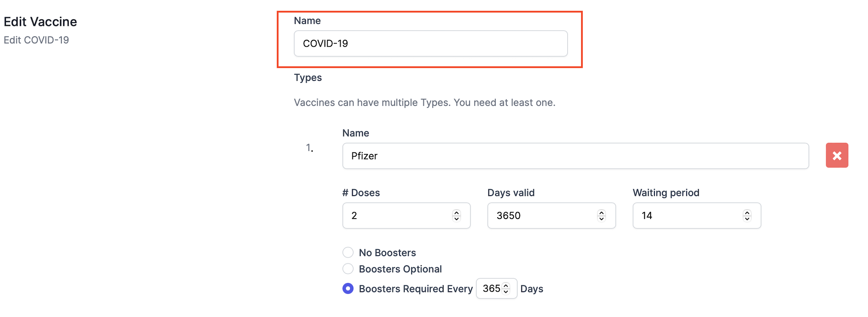Choose Boosters Optional radio button
The height and width of the screenshot is (317, 868).
(348, 269)
